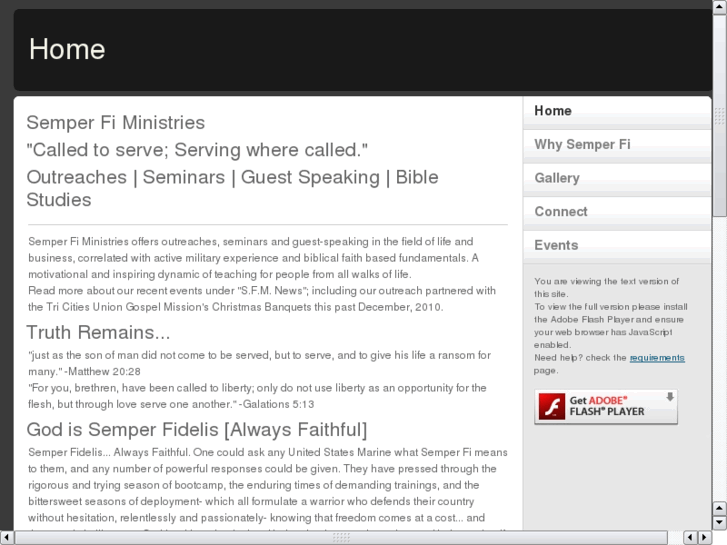Image resolution: width=727 pixels, height=545 pixels.
Task: Click the Adobe Flash logo icon
Action: click(552, 406)
